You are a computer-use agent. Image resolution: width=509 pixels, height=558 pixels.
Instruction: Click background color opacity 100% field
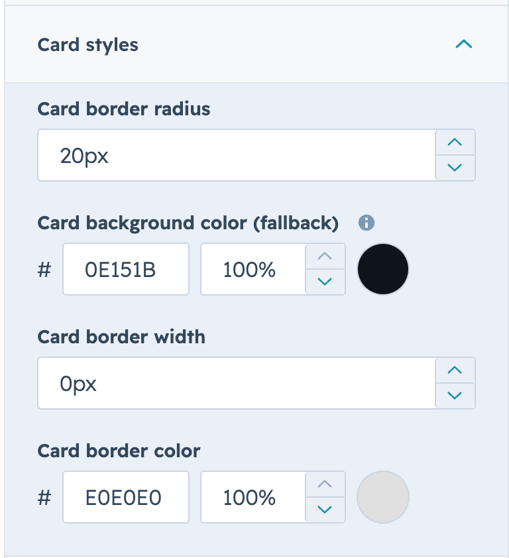(x=253, y=269)
